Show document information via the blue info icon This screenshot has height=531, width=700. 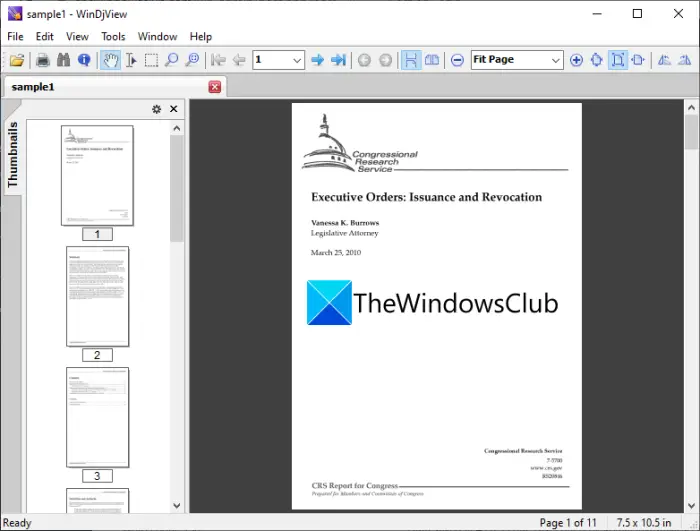click(x=84, y=60)
